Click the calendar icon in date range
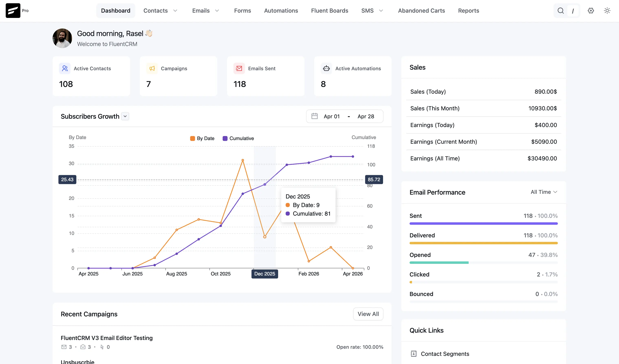619x364 pixels. 314,116
